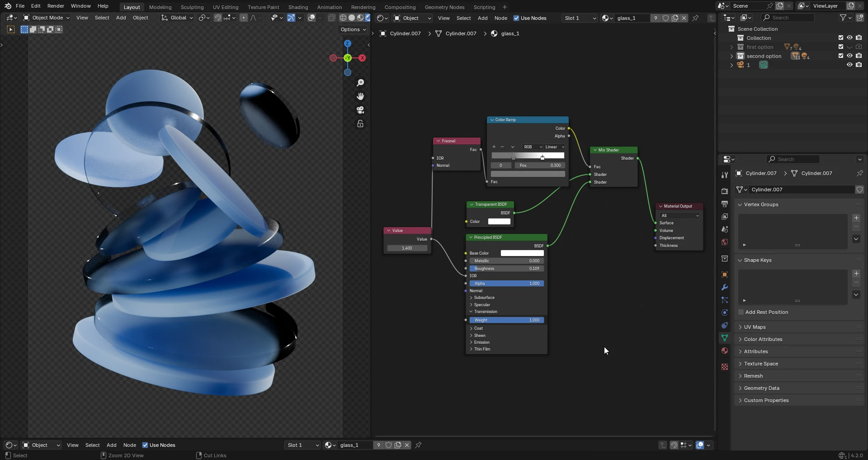Open the Linear interpolation dropdown in Color Ramp

click(555, 147)
